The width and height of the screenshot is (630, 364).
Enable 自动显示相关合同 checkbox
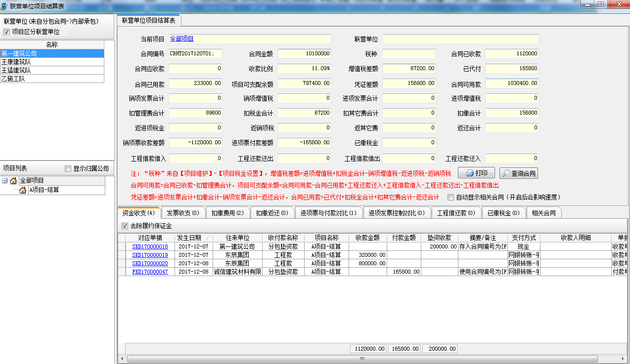[450, 198]
